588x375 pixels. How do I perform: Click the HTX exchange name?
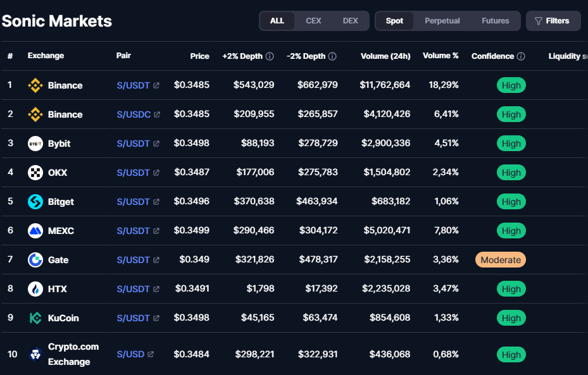coord(58,289)
